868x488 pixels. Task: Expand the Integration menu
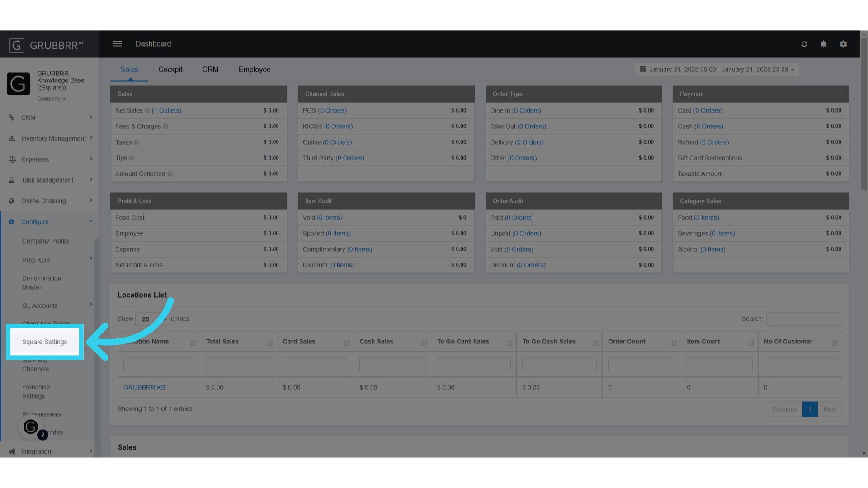(x=91, y=451)
